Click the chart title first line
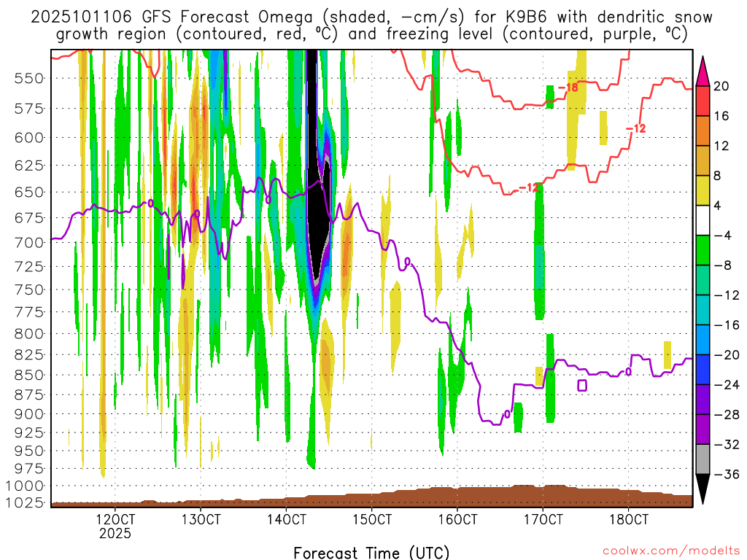The image size is (747, 560). pos(371,17)
